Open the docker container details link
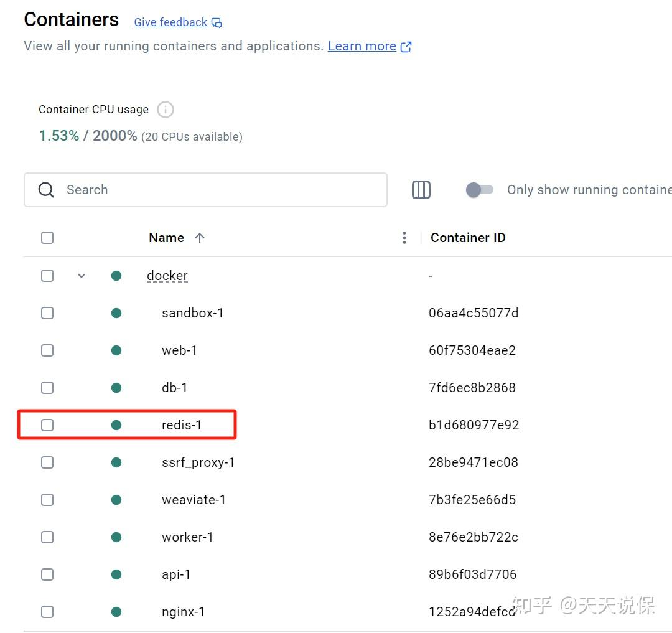 (x=167, y=275)
